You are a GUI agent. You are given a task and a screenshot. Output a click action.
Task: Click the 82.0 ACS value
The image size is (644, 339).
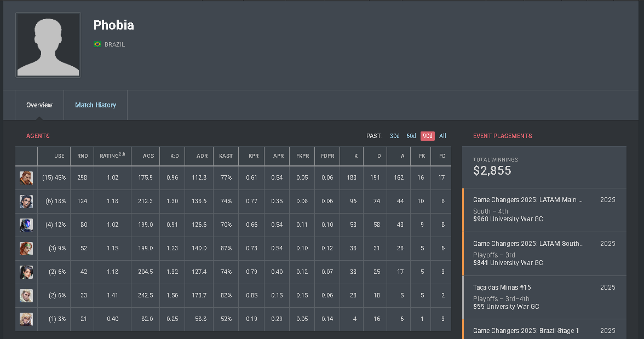point(147,319)
